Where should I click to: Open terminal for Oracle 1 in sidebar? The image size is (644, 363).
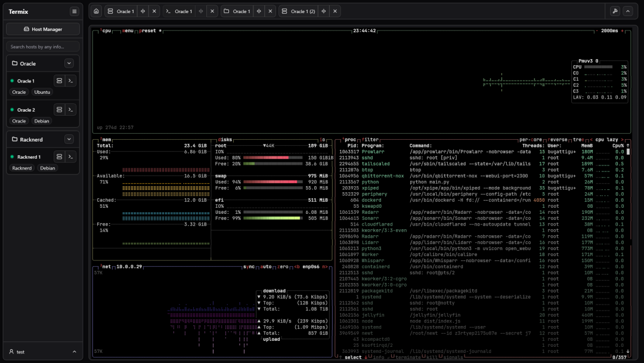71,81
